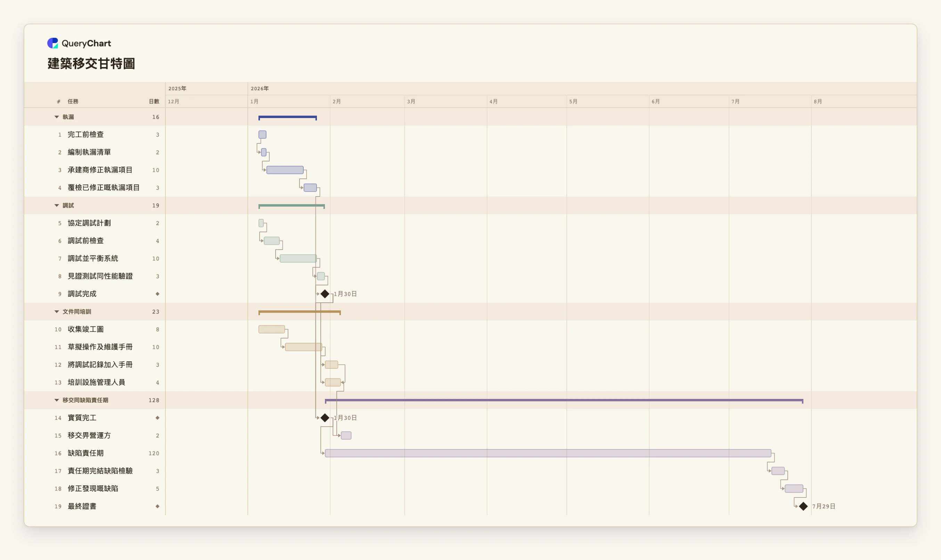This screenshot has width=941, height=560.
Task: Select the 將調試記錄加入手冊 Gantt bar
Action: [332, 365]
